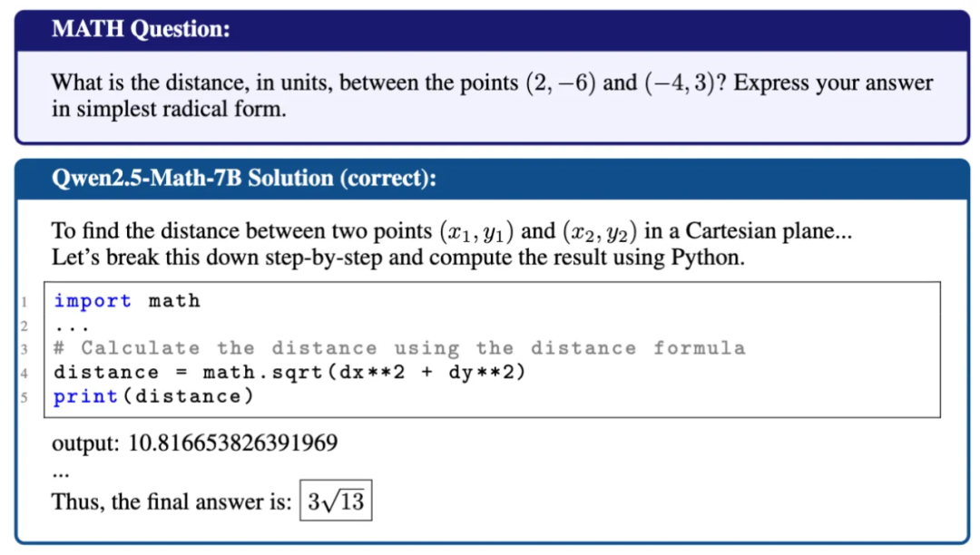Click the "MATH Question:" header title
This screenshot has height=555, width=980.
pos(141,29)
